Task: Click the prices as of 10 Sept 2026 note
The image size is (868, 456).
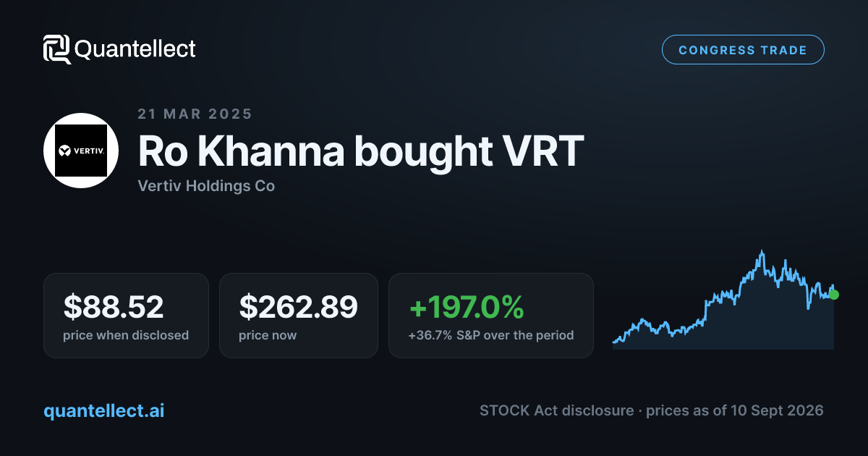Action: point(734,410)
